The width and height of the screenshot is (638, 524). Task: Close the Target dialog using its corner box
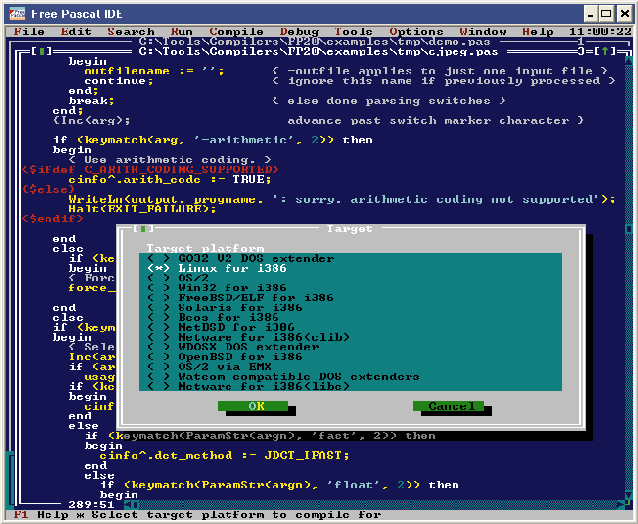(x=147, y=229)
